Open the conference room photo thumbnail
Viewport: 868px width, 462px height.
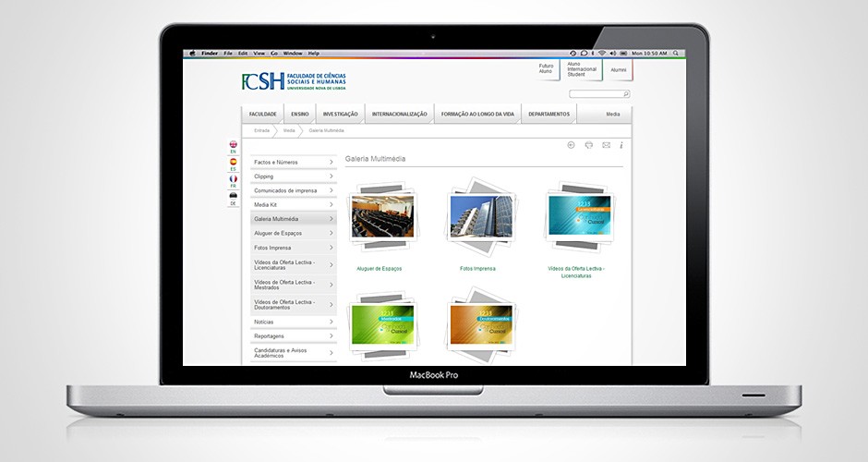pyautogui.click(x=382, y=216)
